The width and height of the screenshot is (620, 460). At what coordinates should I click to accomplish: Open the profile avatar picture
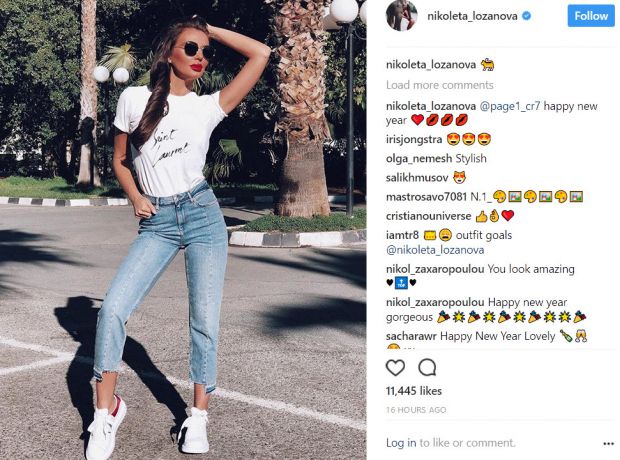401,15
